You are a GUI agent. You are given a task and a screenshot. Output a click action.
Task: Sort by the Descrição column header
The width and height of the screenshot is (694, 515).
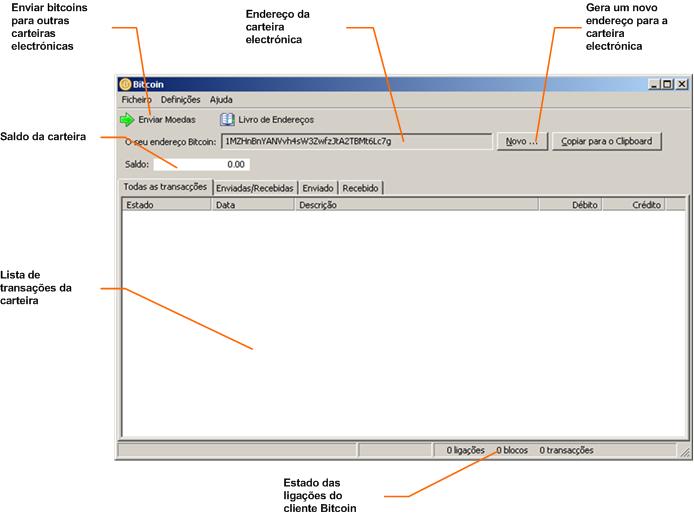click(x=416, y=205)
